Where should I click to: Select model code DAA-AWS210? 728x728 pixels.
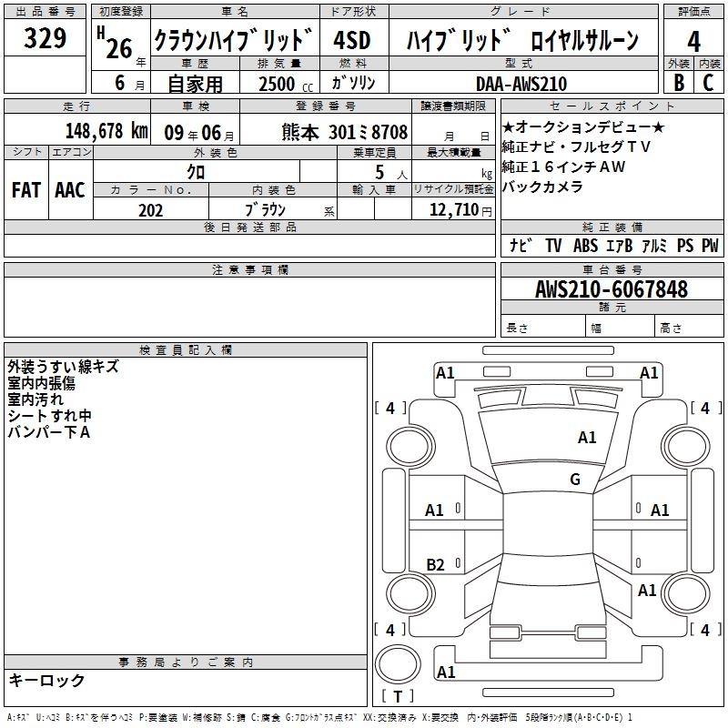[521, 84]
